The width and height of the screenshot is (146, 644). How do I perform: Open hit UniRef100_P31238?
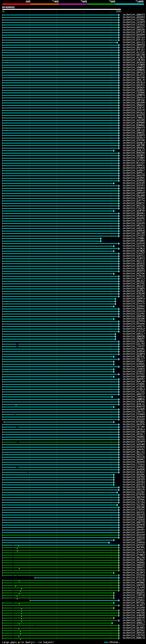coord(134,580)
